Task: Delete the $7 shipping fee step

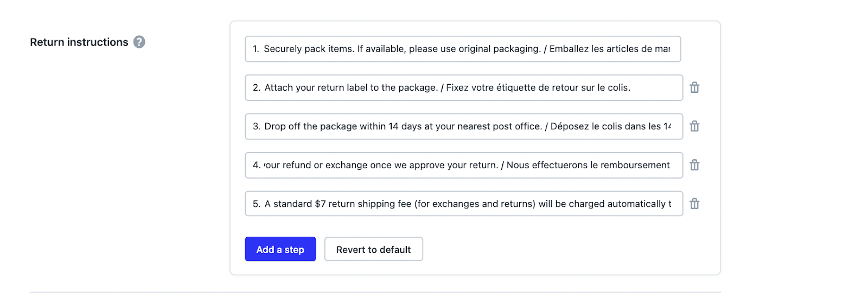Action: click(x=694, y=204)
